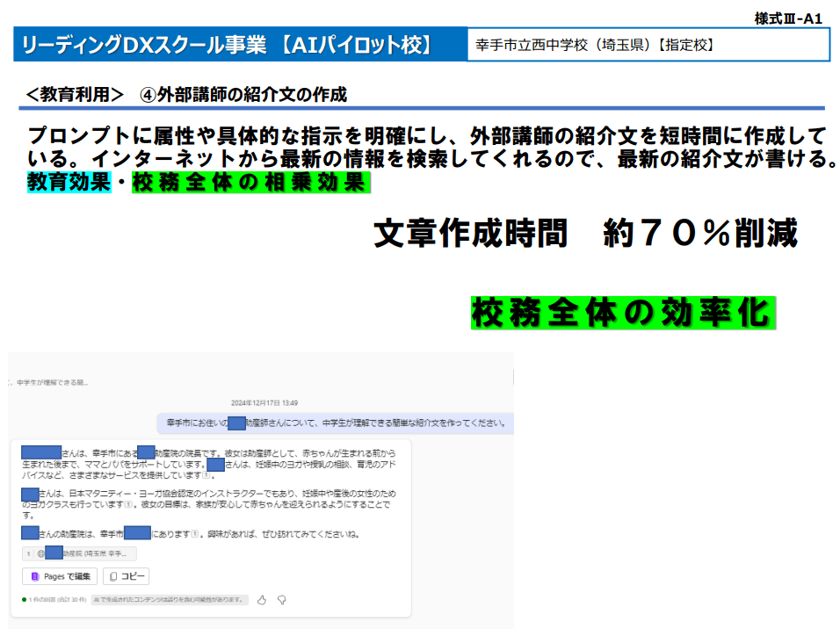Image resolution: width=840 pixels, height=629 pixels.
Task: Select the copy document icon beside コピー
Action: [x=113, y=576]
